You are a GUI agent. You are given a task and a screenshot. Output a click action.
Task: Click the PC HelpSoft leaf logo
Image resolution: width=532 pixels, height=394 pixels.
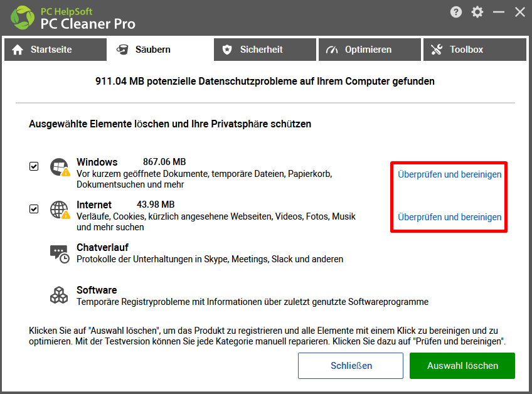(x=23, y=18)
